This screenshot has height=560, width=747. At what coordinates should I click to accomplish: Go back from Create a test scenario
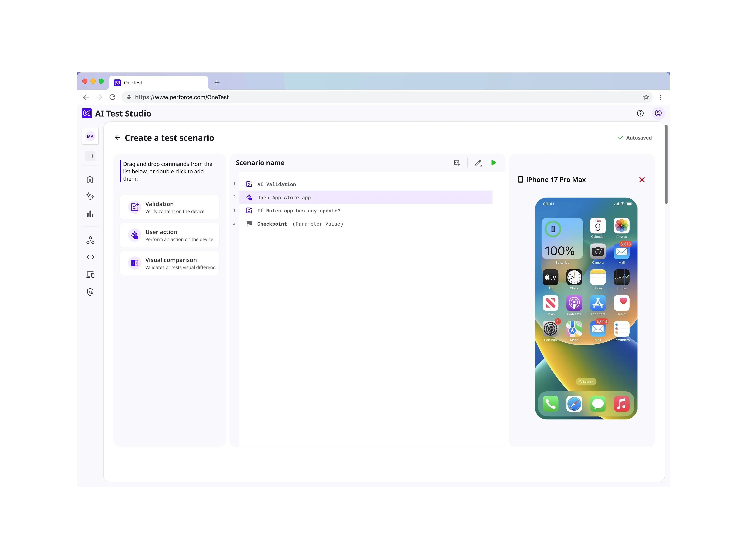pos(117,137)
